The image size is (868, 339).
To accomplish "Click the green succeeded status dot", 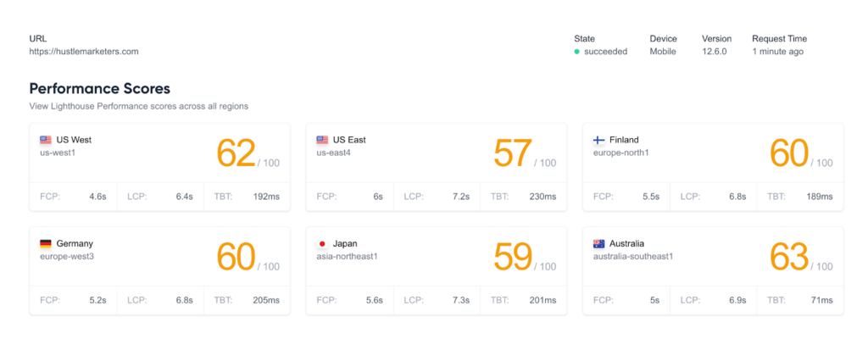I will point(577,52).
